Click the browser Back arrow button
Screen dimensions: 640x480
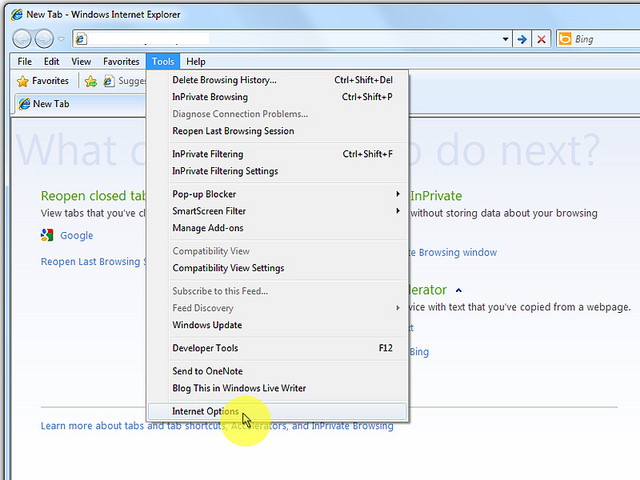coord(22,39)
